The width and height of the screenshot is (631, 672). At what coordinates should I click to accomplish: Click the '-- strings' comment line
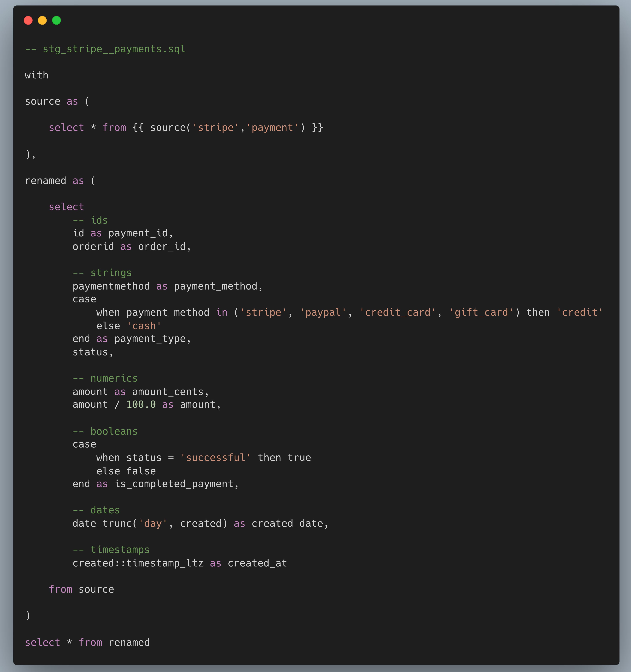point(102,273)
